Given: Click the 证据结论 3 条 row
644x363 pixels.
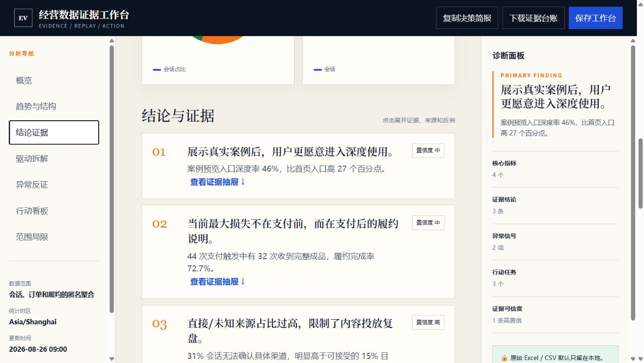Looking at the screenshot, I should tap(555, 206).
